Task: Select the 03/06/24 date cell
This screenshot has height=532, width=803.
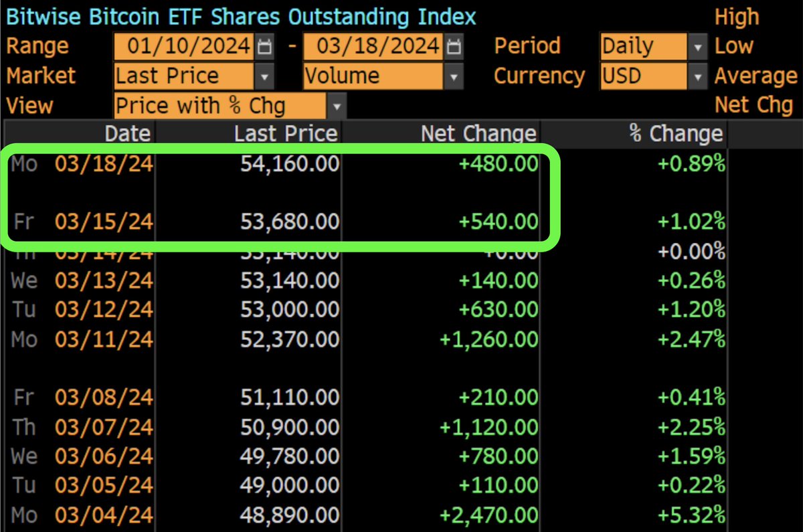Action: coord(104,456)
